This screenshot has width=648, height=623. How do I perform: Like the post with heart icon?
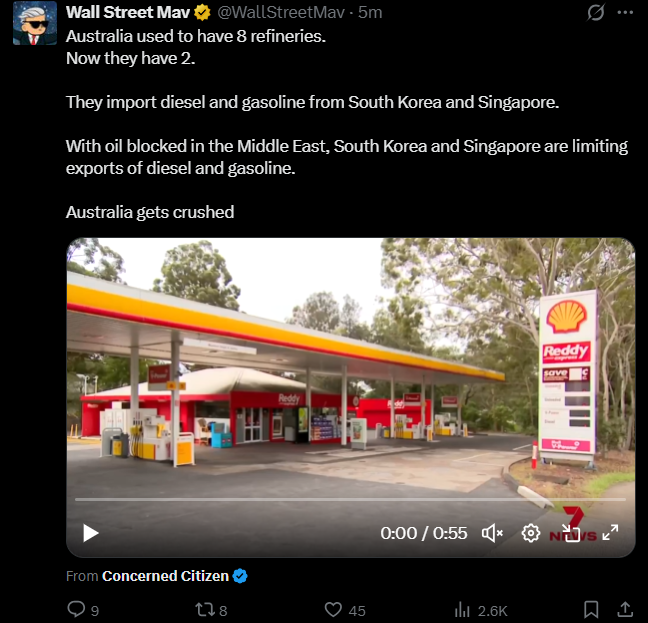coord(333,610)
